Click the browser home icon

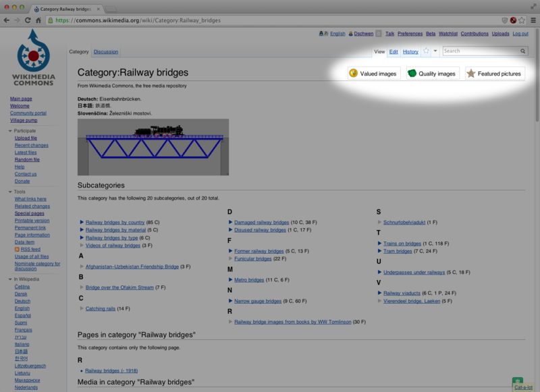pyautogui.click(x=39, y=20)
